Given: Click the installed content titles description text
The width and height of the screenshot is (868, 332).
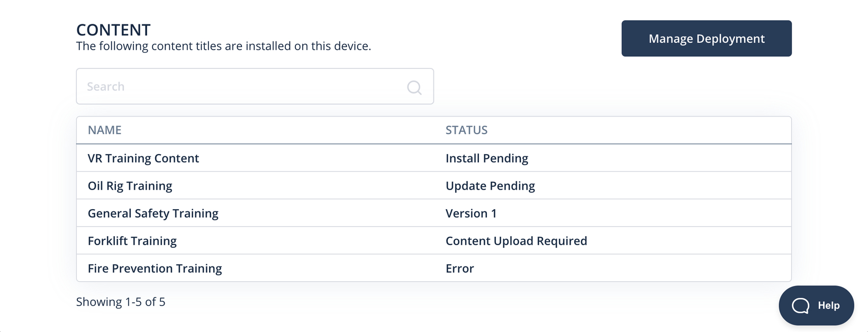Looking at the screenshot, I should (x=223, y=46).
